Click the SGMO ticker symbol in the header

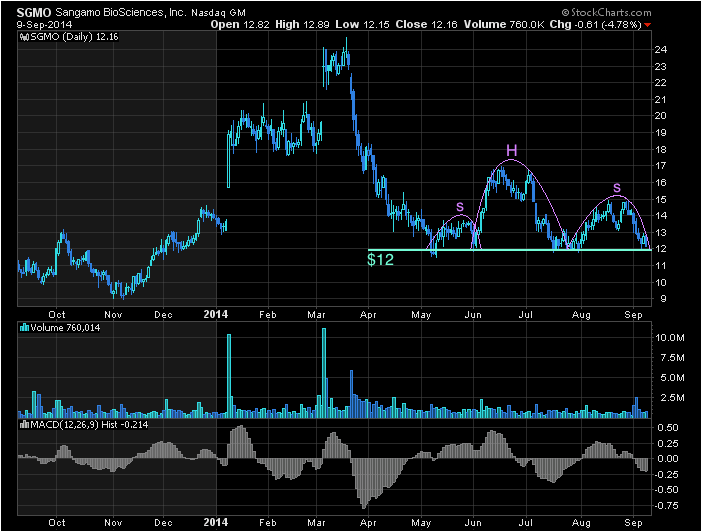click(34, 13)
